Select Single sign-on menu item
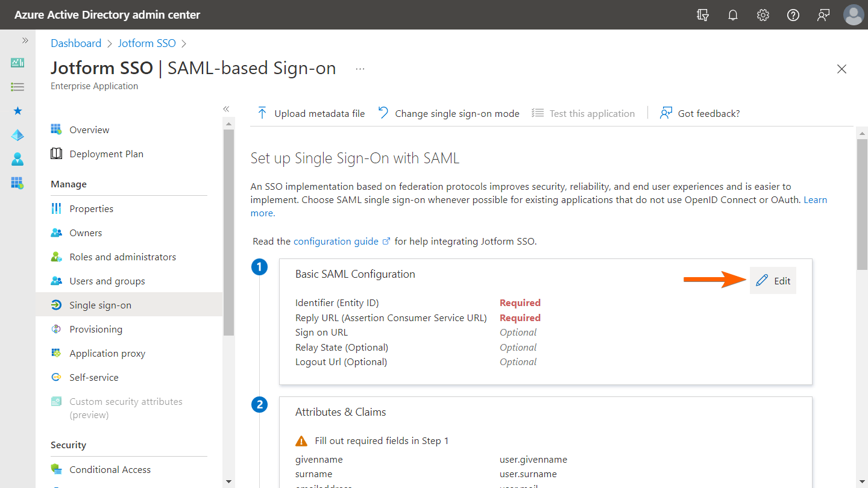868x488 pixels. (x=100, y=305)
